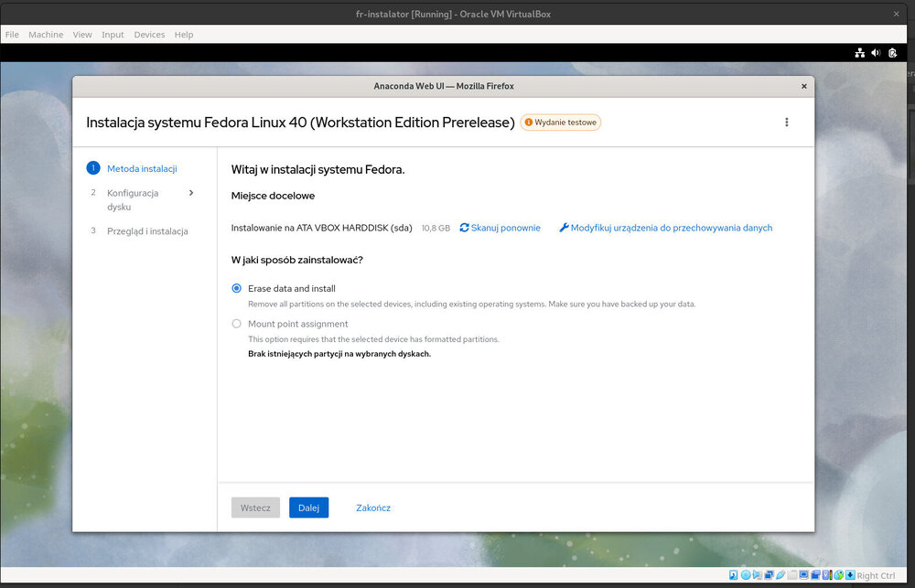The width and height of the screenshot is (915, 588).
Task: Open the View menu in VirtualBox
Action: tap(82, 35)
